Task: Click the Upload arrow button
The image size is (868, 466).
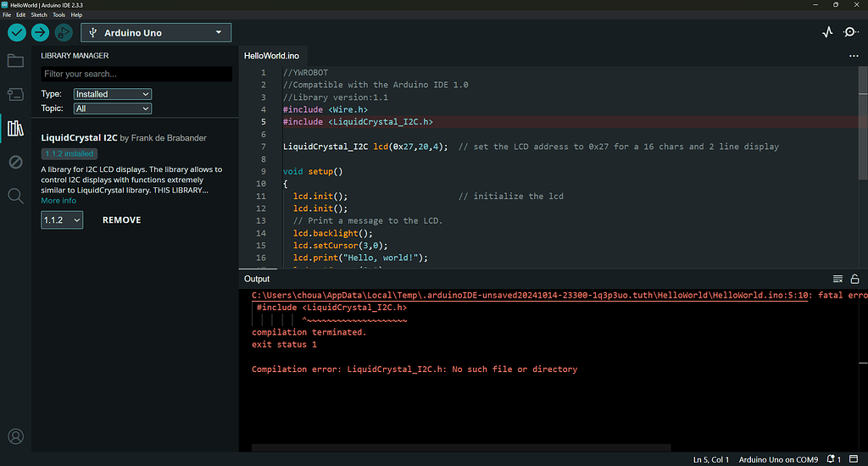Action: (40, 32)
